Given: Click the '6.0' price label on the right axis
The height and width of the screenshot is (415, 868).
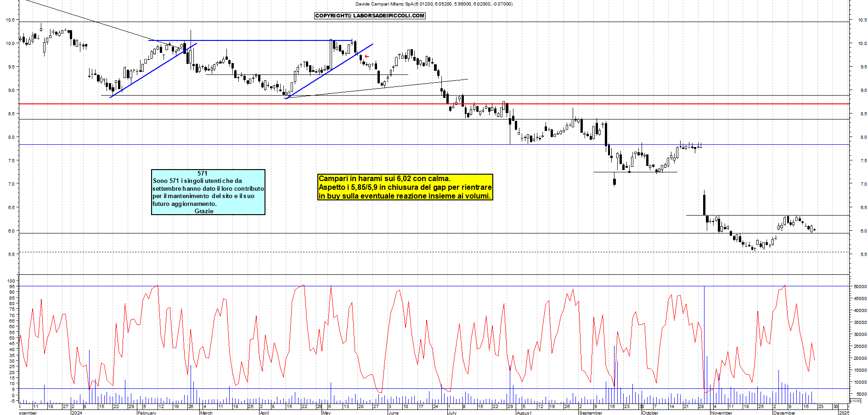Looking at the screenshot, I should (x=863, y=231).
